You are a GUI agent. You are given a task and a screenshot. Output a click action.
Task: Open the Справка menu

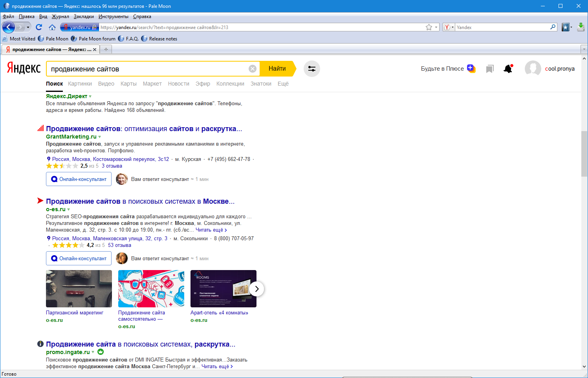(x=142, y=16)
